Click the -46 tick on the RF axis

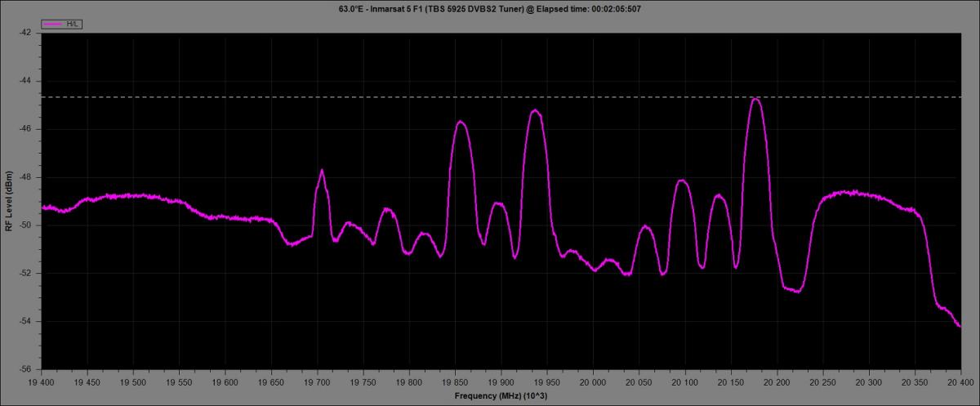click(x=24, y=129)
